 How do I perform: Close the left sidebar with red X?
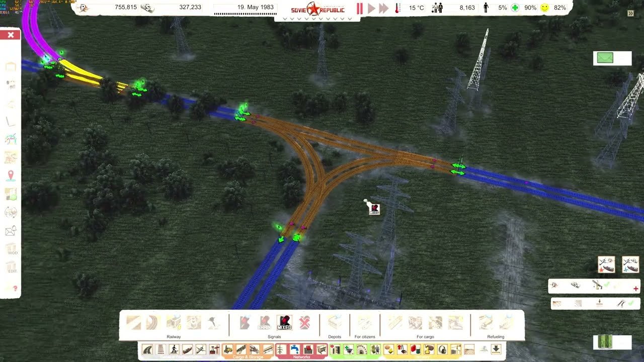pos(11,35)
